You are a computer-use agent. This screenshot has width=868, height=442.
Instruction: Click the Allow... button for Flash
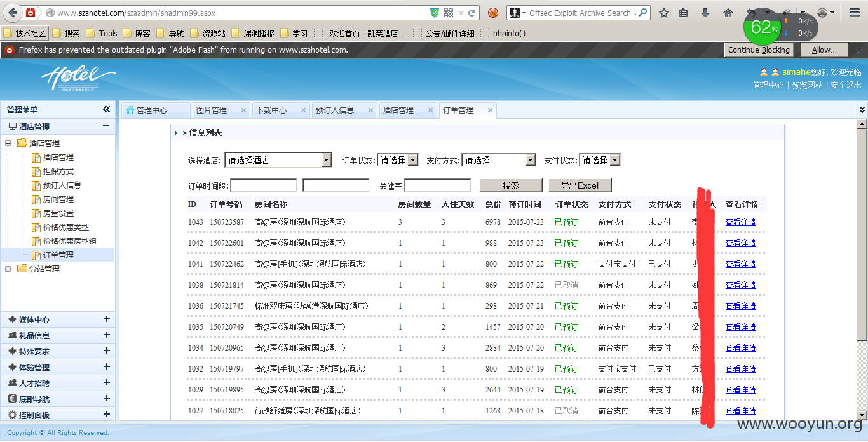point(825,50)
